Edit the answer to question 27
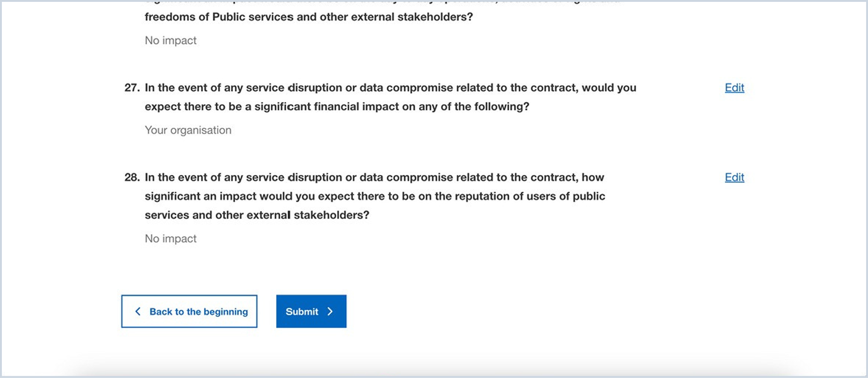Screen dimensions: 868x378 tap(734, 87)
